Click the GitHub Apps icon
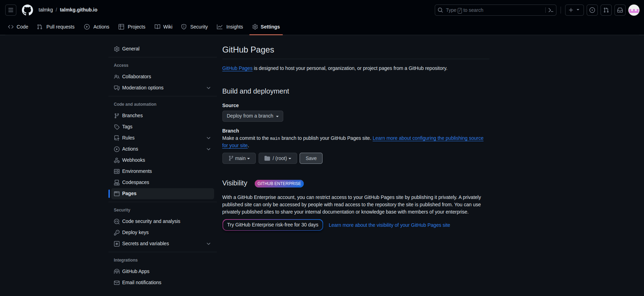644x296 pixels. coord(117,272)
